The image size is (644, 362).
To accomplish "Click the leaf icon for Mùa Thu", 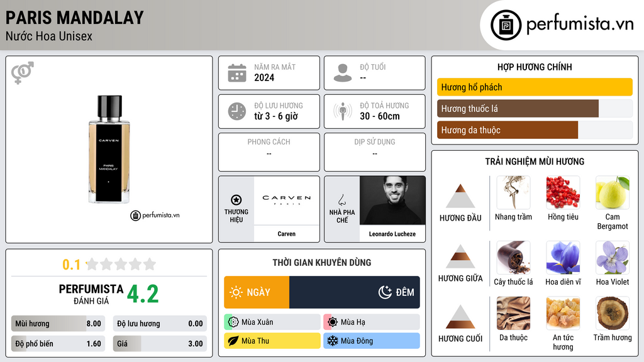I will coord(233,341).
